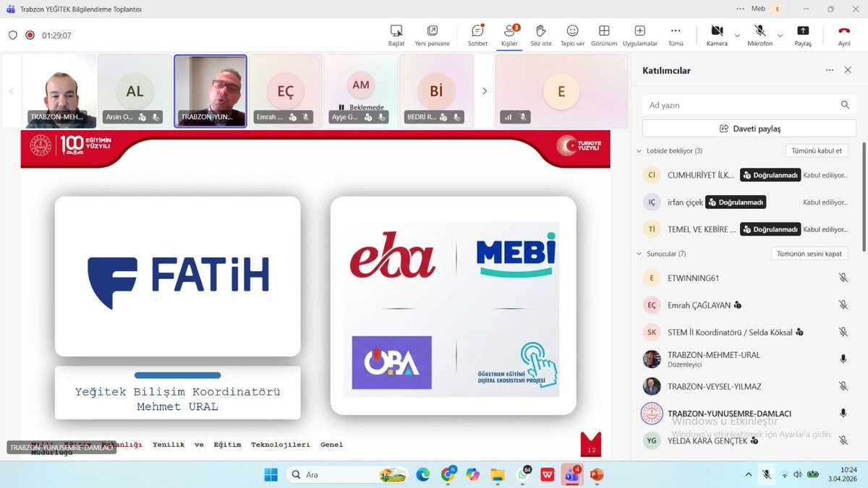The height and width of the screenshot is (488, 868).
Task: Show hidden system tray icons
Action: tap(748, 475)
